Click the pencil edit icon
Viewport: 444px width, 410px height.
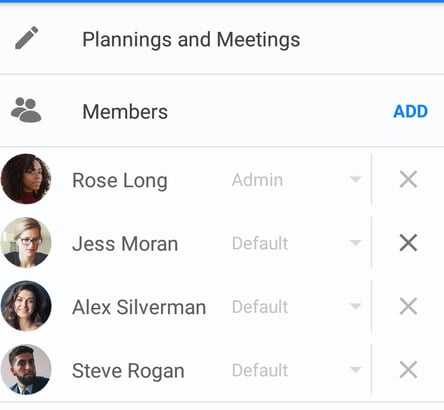click(x=27, y=38)
